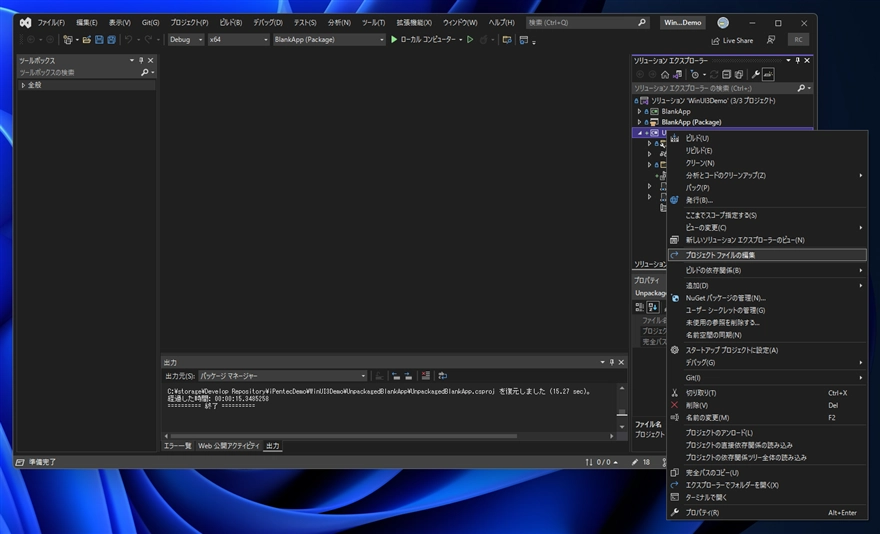The width and height of the screenshot is (880, 534).
Task: Click the Collapse All icon in Solution Explorer
Action: (x=726, y=74)
